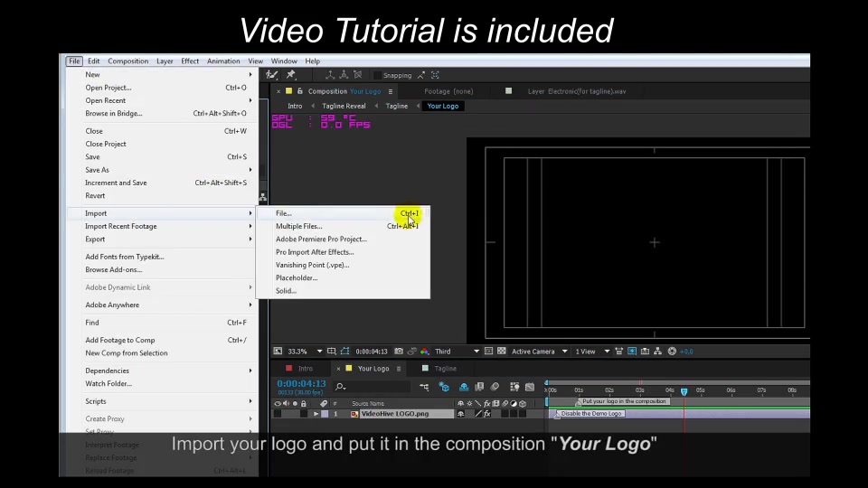Image resolution: width=868 pixels, height=488 pixels.
Task: Toggle Draft 3D icon in timeline
Action: click(x=444, y=387)
